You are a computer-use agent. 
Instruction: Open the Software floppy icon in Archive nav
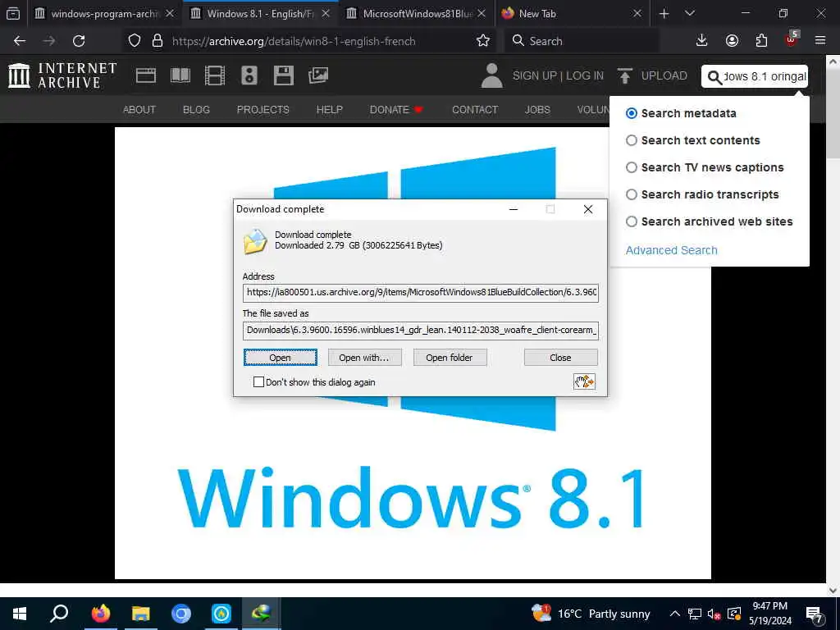(x=283, y=75)
